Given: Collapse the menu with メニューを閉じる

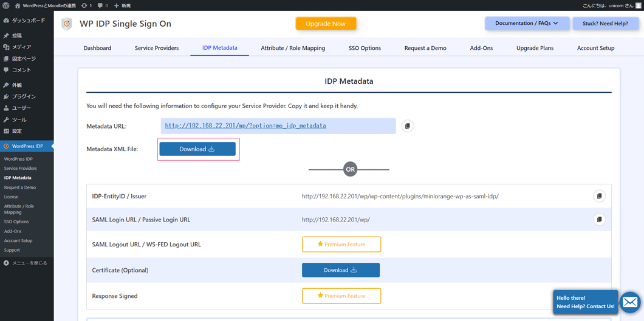Looking at the screenshot, I should 26,263.
